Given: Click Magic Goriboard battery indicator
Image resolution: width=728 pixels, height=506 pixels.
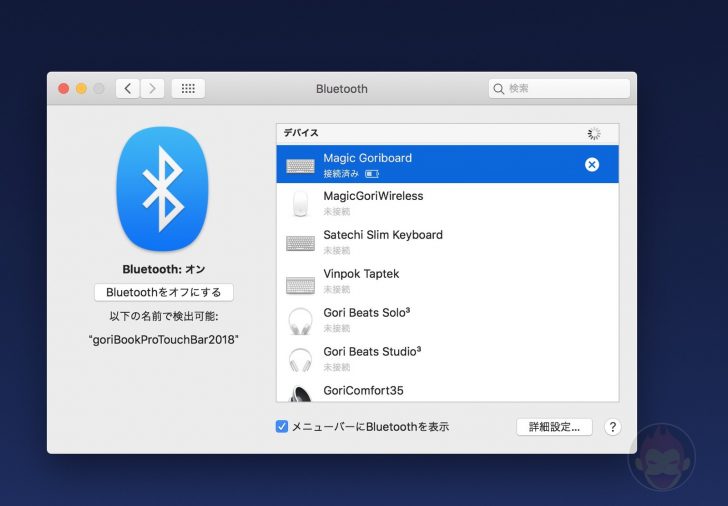Looking at the screenshot, I should click(x=372, y=174).
